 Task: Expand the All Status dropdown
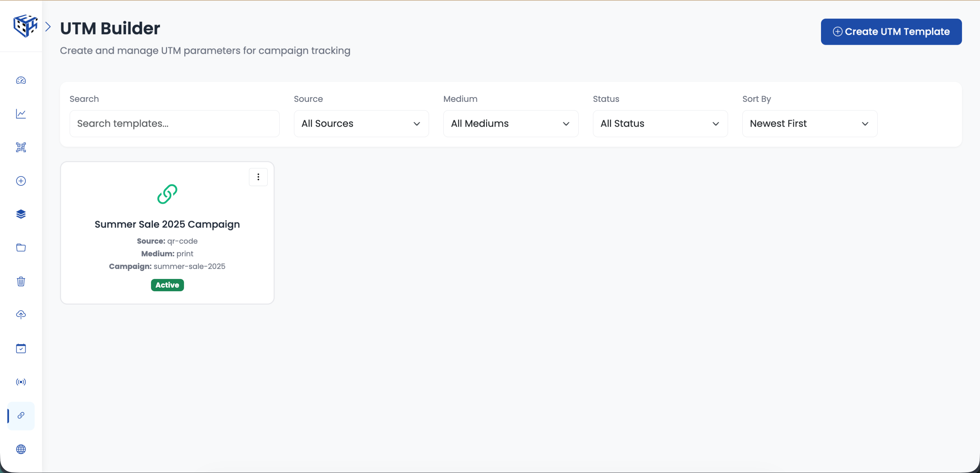[660, 123]
